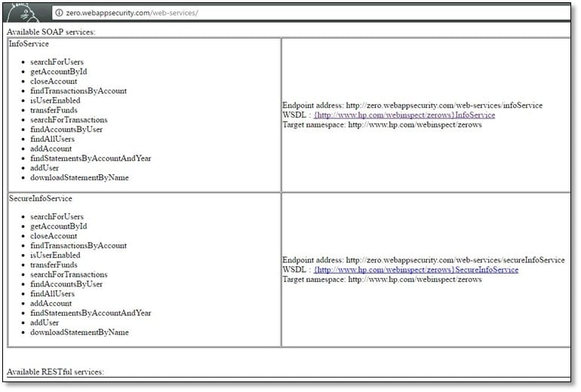Open the InfoService WSDL link
The image size is (581, 392).
[x=404, y=115]
